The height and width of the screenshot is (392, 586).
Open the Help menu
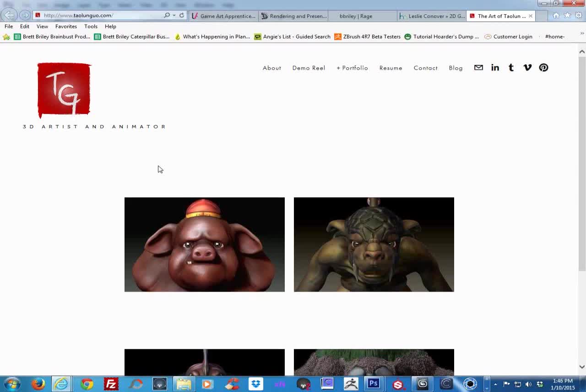pyautogui.click(x=110, y=27)
